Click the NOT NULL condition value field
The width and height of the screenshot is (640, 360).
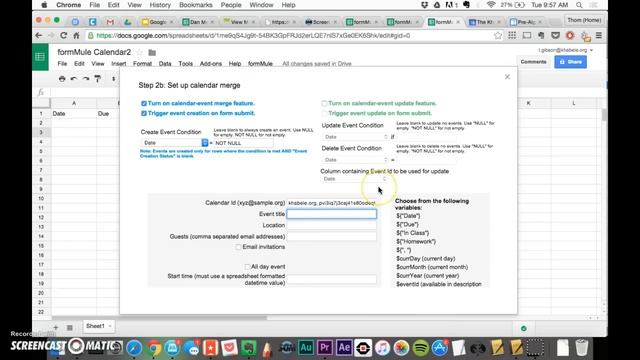[244, 143]
